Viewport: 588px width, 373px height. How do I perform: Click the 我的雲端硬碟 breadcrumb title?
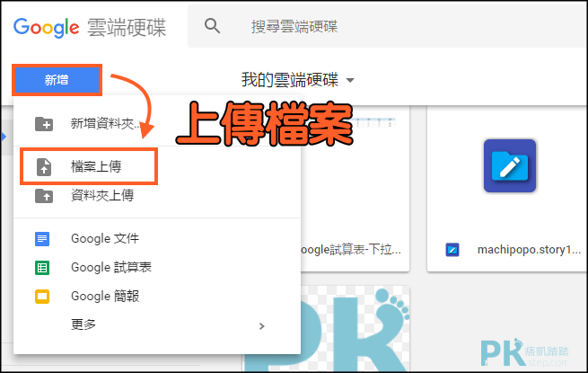[x=290, y=80]
